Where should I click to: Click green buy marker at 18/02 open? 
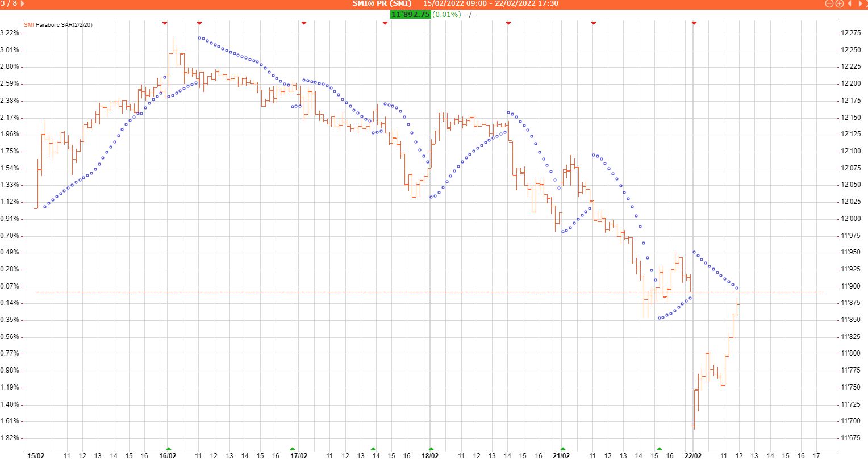(x=431, y=449)
